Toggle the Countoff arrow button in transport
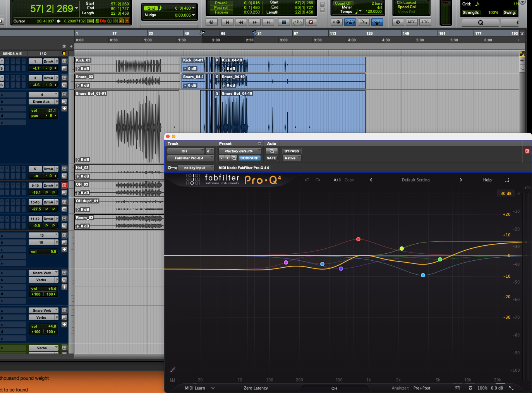 364,22
